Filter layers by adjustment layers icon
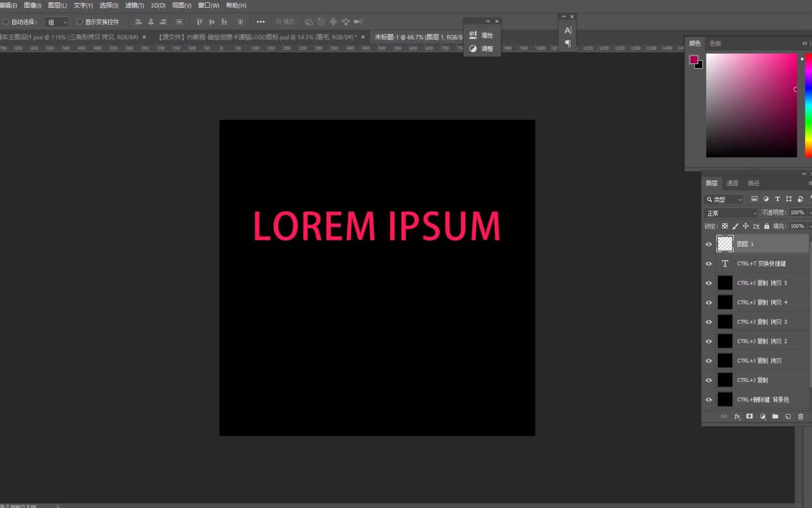 click(766, 199)
